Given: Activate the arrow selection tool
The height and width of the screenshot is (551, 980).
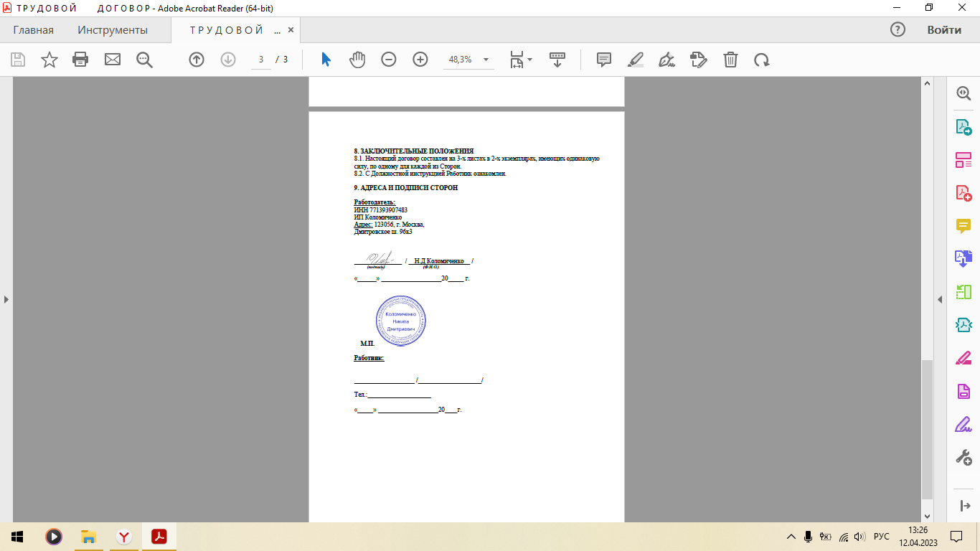Looking at the screenshot, I should click(x=326, y=60).
